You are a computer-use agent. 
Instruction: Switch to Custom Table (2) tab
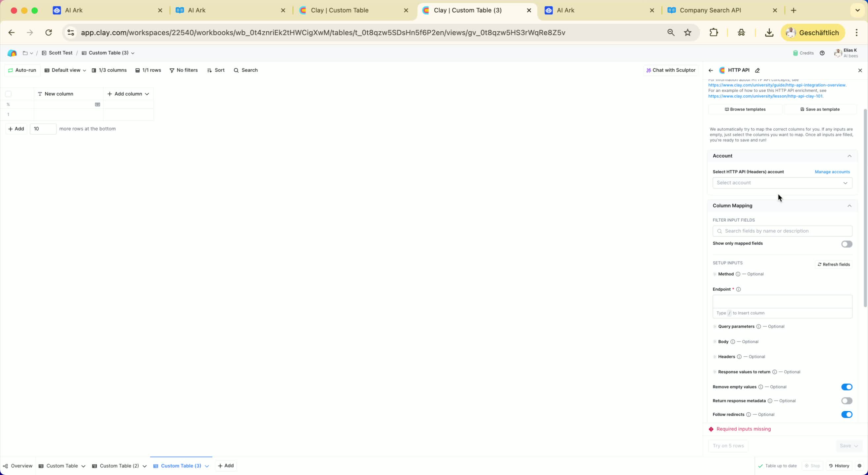click(x=119, y=466)
